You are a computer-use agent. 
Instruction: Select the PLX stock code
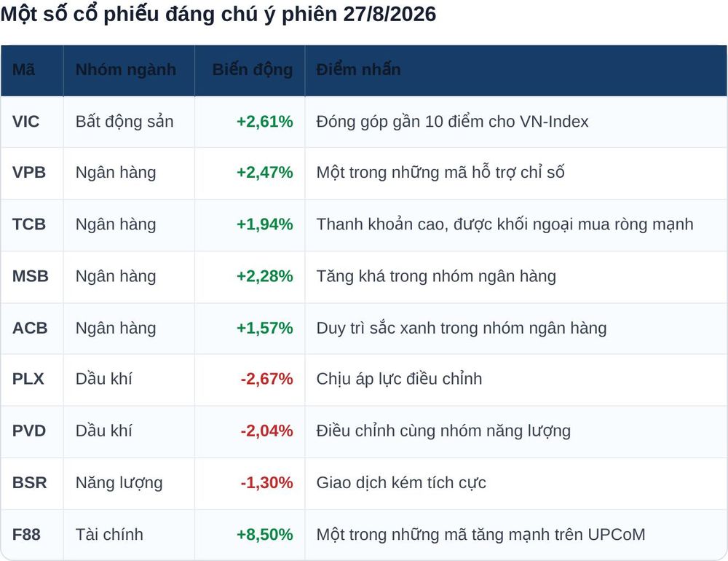click(28, 379)
